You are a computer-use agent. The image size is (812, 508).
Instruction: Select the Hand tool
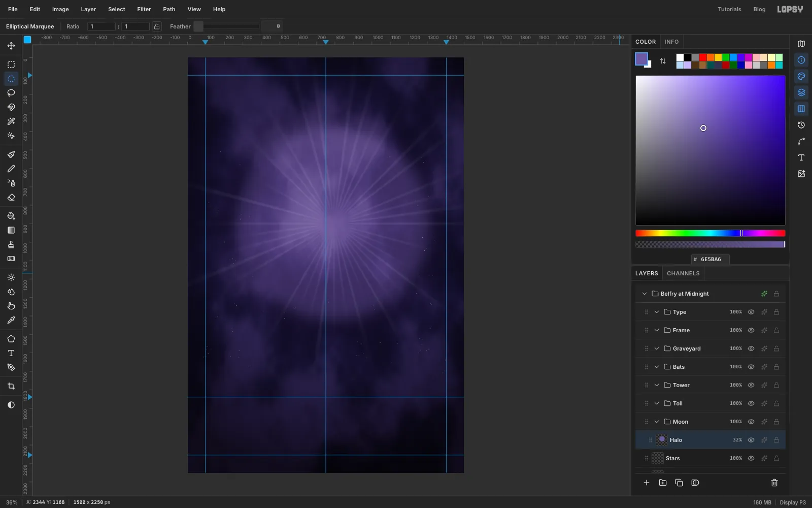pos(11,306)
